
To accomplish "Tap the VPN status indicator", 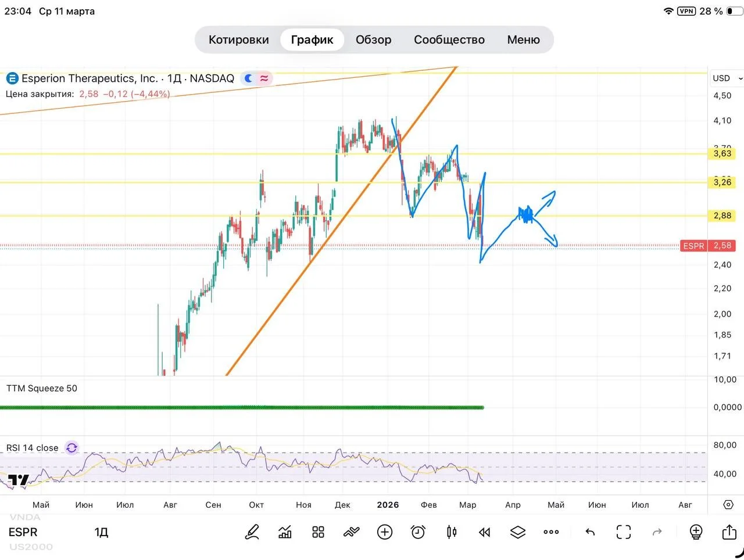I will coord(686,11).
